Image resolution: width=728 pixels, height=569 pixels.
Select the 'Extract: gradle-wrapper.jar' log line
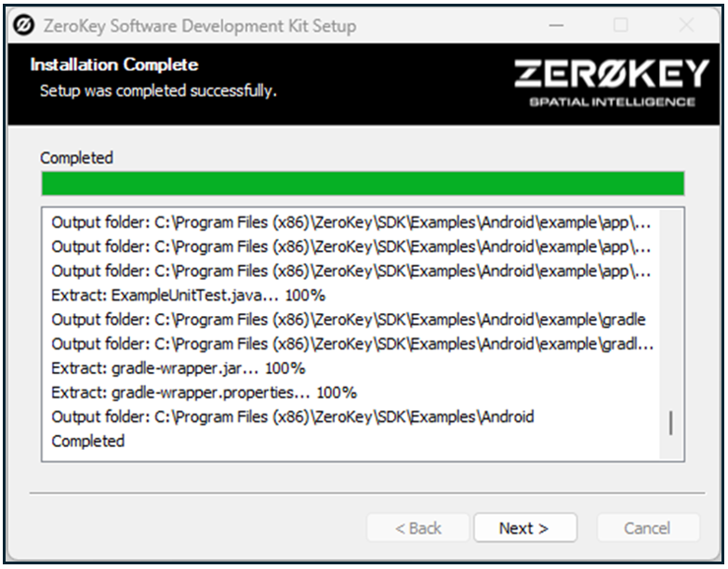coord(178,368)
